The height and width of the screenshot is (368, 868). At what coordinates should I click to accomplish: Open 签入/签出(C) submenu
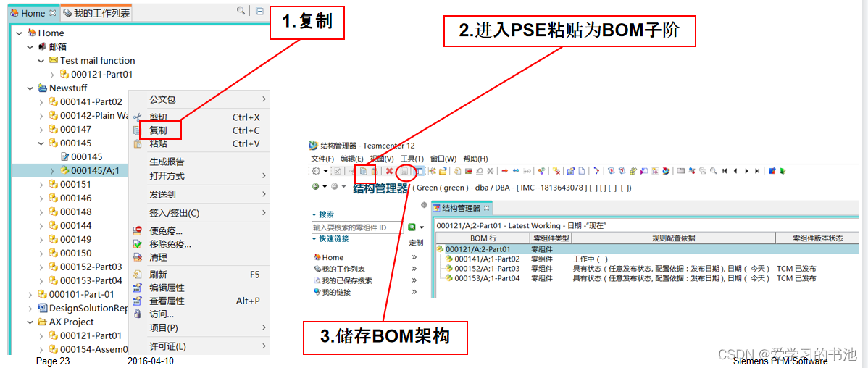(199, 213)
